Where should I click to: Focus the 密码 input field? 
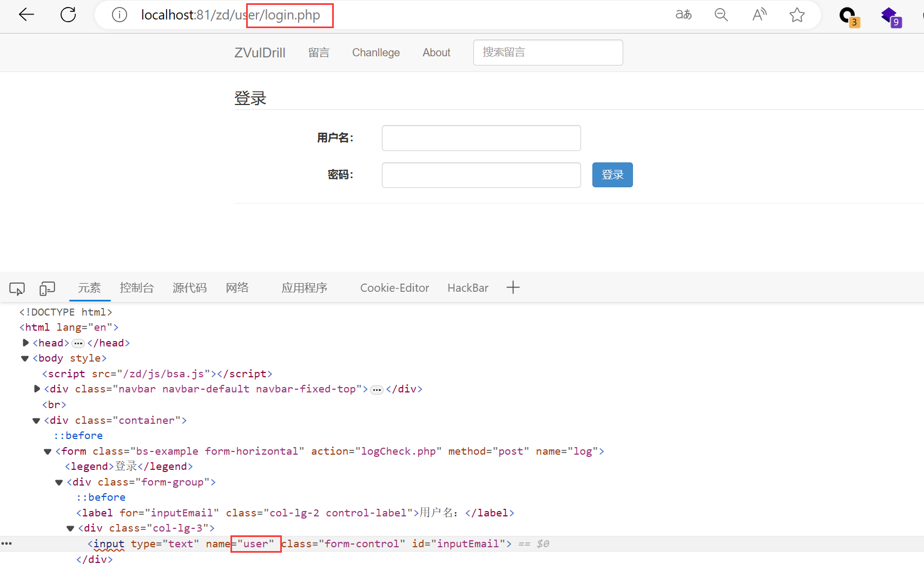[481, 175]
